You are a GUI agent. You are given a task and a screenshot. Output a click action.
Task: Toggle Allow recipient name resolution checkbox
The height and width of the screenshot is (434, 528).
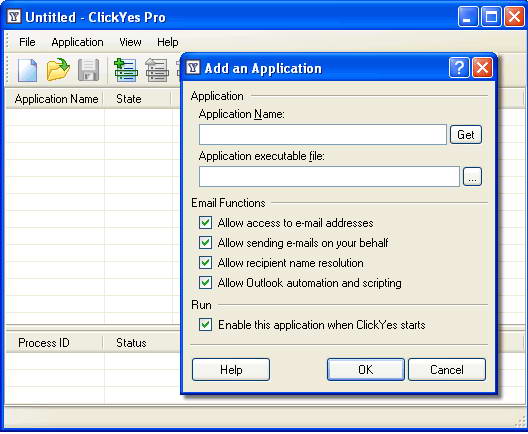pyautogui.click(x=205, y=263)
